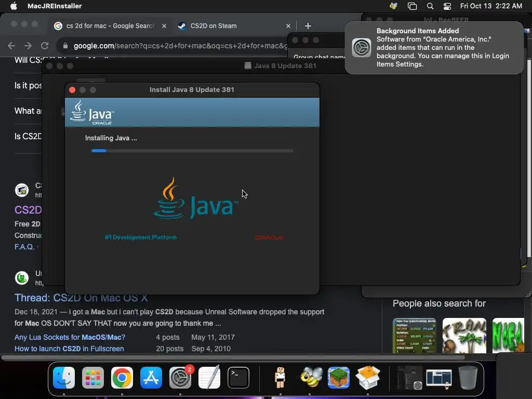Viewport: 532px width, 399px height.
Task: Open the Apple menu
Action: click(x=14, y=6)
